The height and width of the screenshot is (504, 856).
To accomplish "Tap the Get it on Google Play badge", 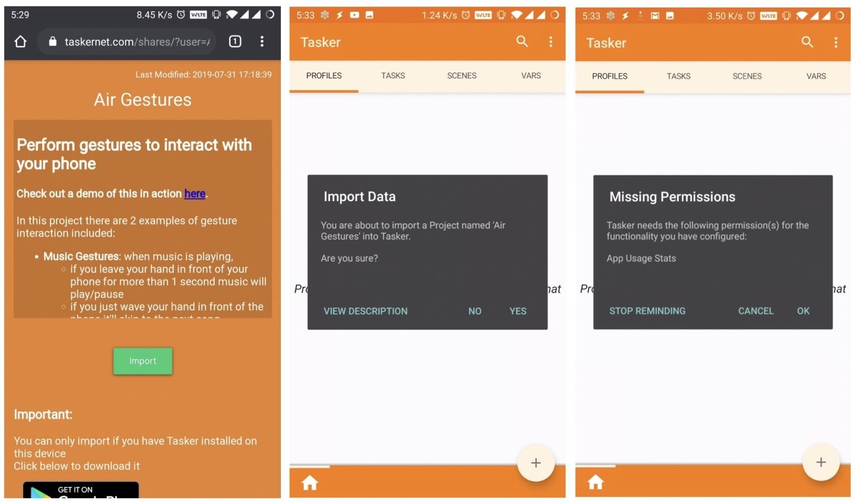I will coord(81,490).
